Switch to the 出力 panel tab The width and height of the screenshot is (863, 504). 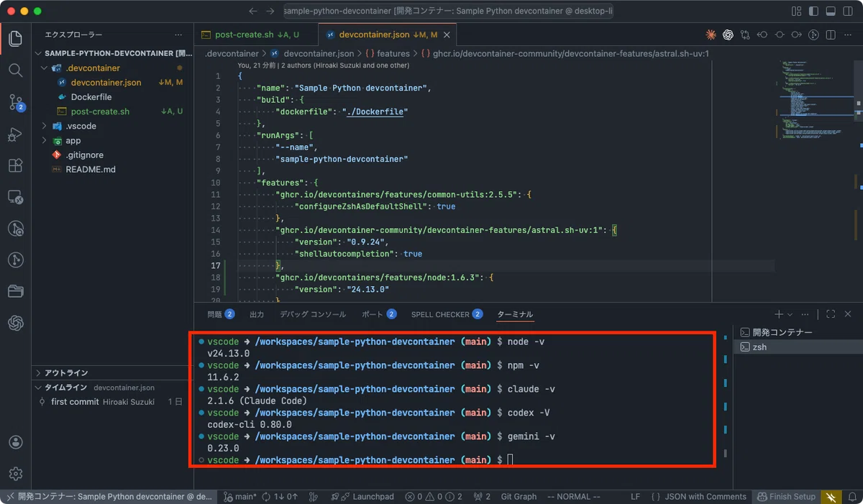point(257,314)
